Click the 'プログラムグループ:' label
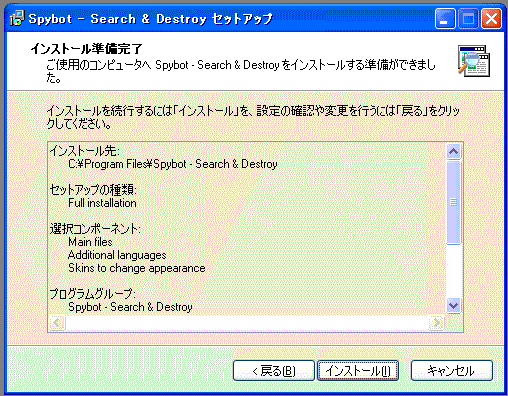Screen dimensions: 508x396 click(92, 294)
